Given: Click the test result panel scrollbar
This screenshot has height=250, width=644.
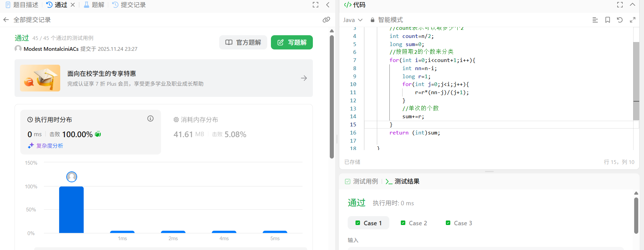Looking at the screenshot, I should pos(636,215).
